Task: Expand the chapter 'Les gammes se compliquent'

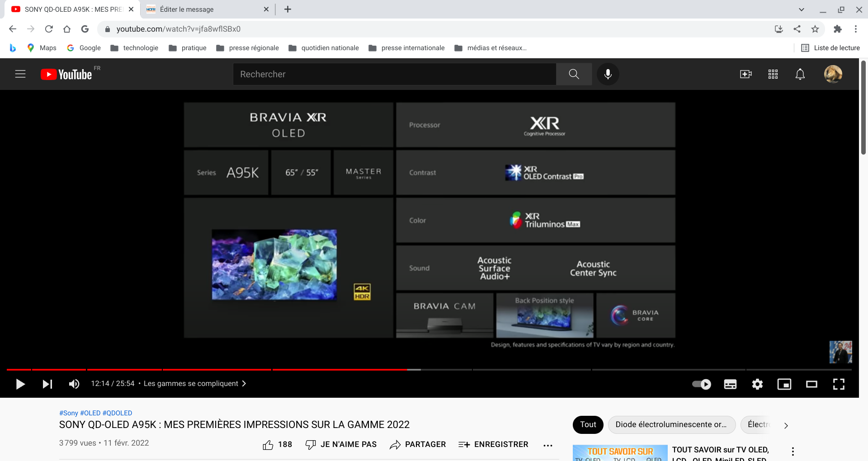Action: point(195,384)
